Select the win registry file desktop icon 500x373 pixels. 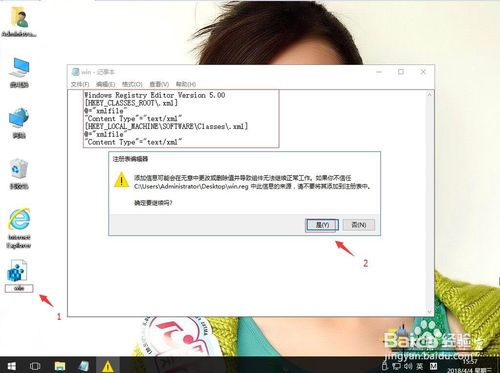pyautogui.click(x=19, y=276)
